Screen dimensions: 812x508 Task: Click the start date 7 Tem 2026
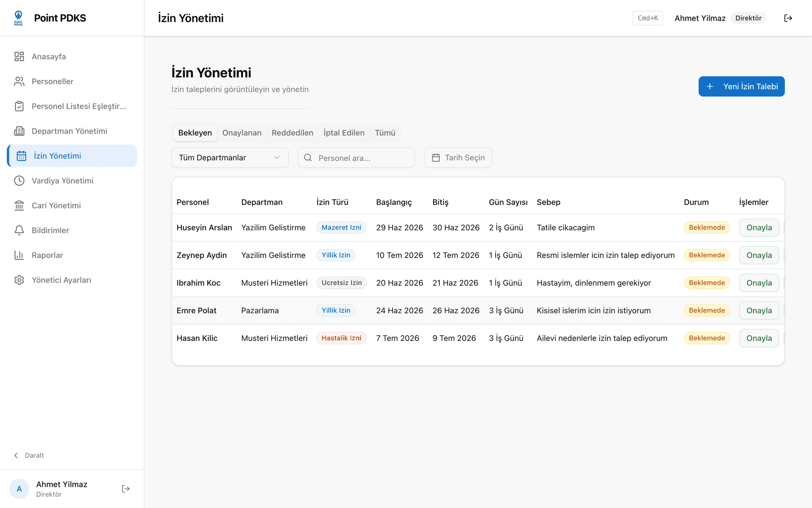click(x=398, y=338)
